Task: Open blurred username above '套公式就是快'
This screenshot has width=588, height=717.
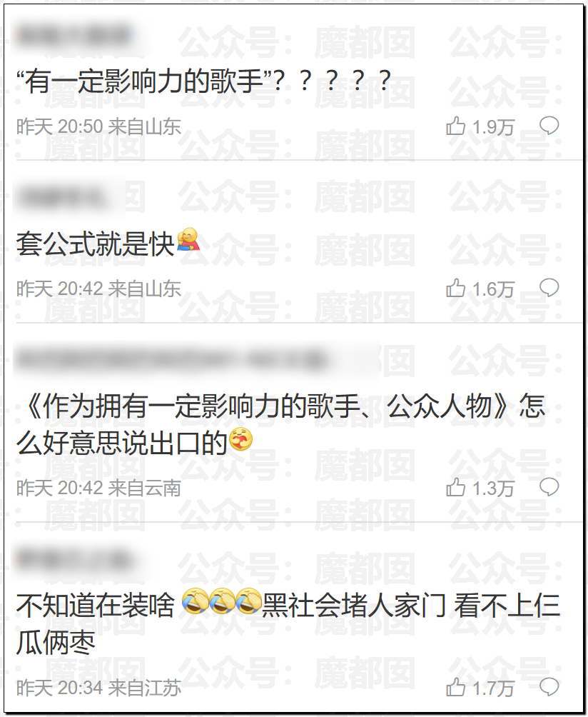Action: 63,198
